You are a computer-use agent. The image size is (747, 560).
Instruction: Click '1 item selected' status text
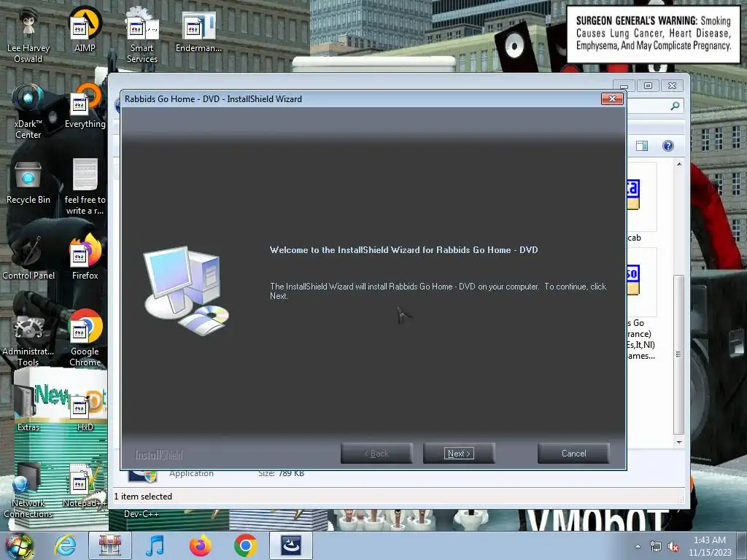pos(143,496)
